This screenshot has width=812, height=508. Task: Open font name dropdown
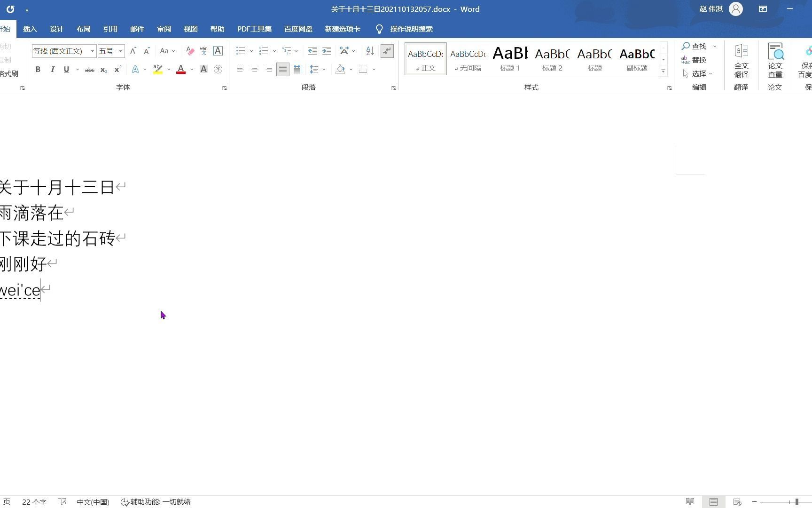[x=92, y=51]
